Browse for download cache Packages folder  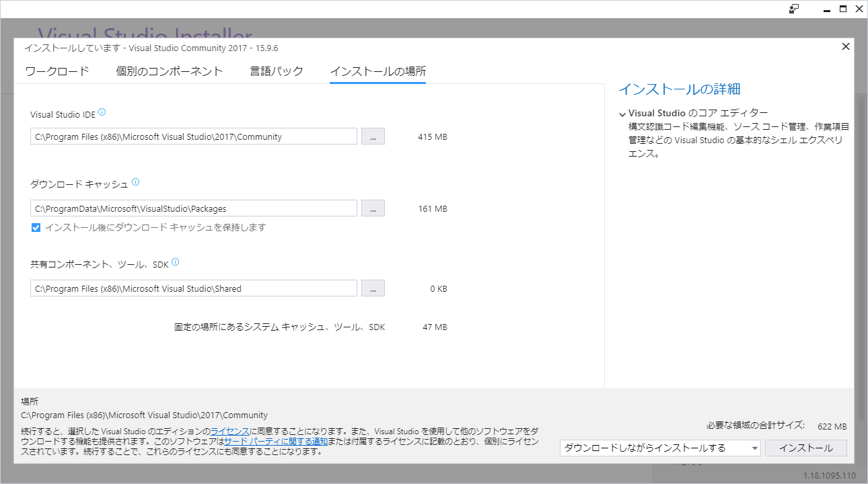[373, 208]
